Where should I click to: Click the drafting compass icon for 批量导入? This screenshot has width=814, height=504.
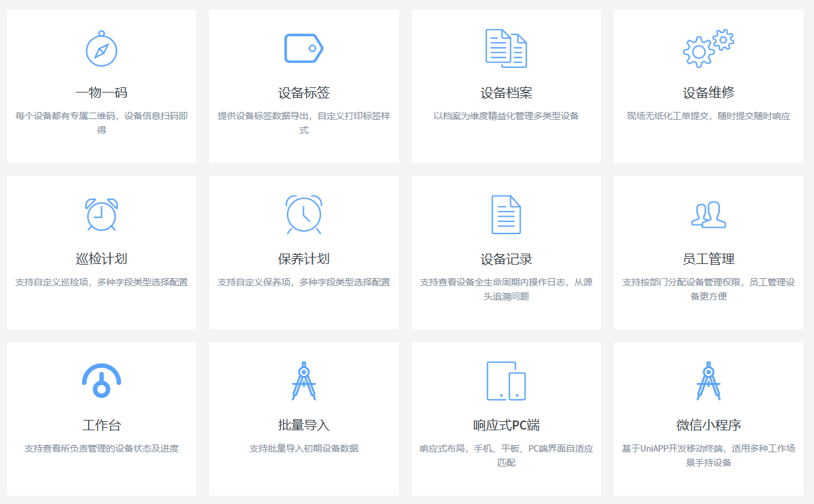pos(303,380)
